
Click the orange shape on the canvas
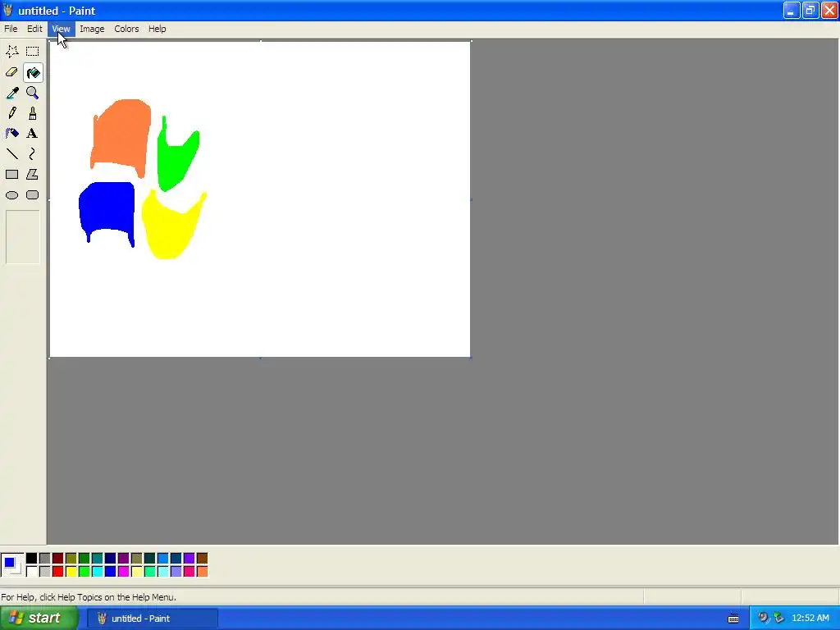(121, 134)
